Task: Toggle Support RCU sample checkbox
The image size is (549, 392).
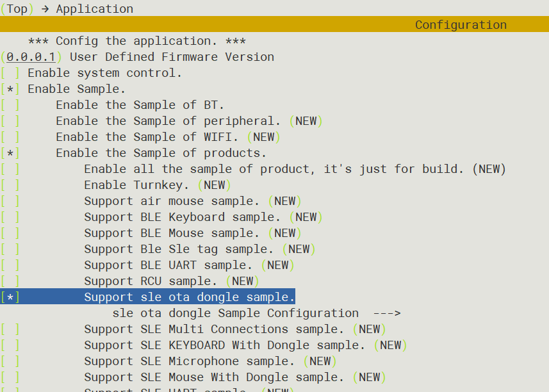Action: click(x=10, y=281)
